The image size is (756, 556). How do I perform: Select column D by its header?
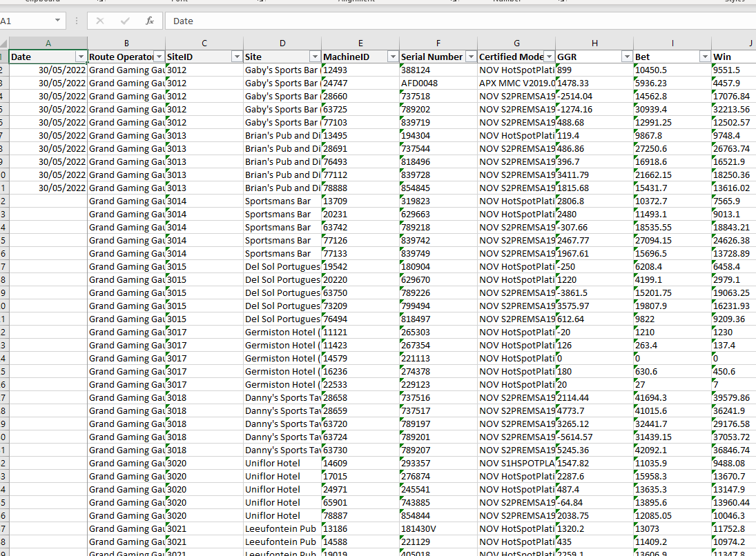coord(282,43)
